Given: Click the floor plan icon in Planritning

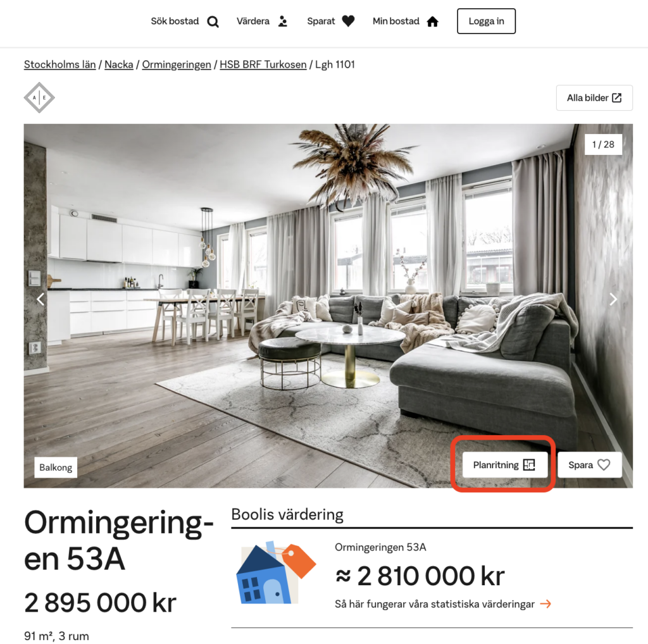Looking at the screenshot, I should (x=529, y=465).
